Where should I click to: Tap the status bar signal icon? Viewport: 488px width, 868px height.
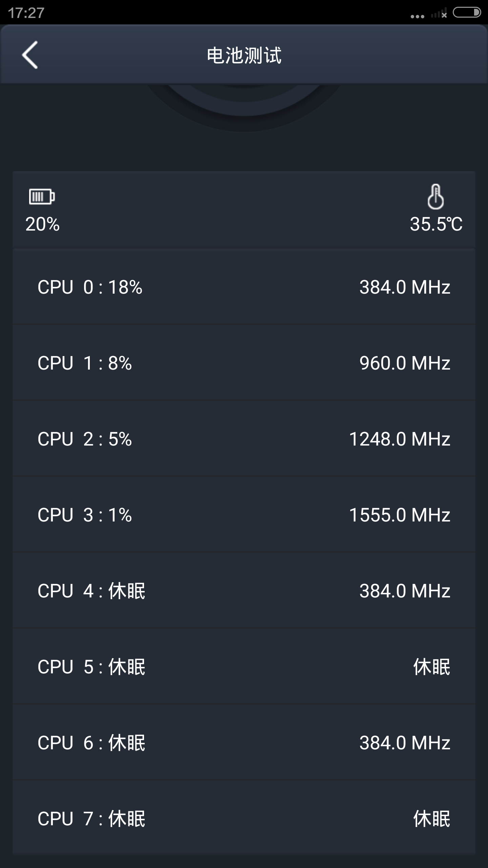tap(439, 14)
